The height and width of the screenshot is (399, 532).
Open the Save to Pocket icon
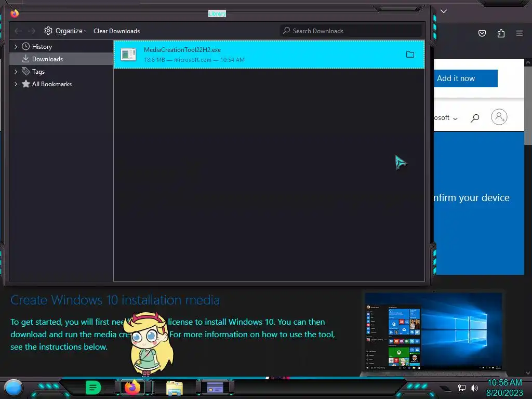(482, 33)
